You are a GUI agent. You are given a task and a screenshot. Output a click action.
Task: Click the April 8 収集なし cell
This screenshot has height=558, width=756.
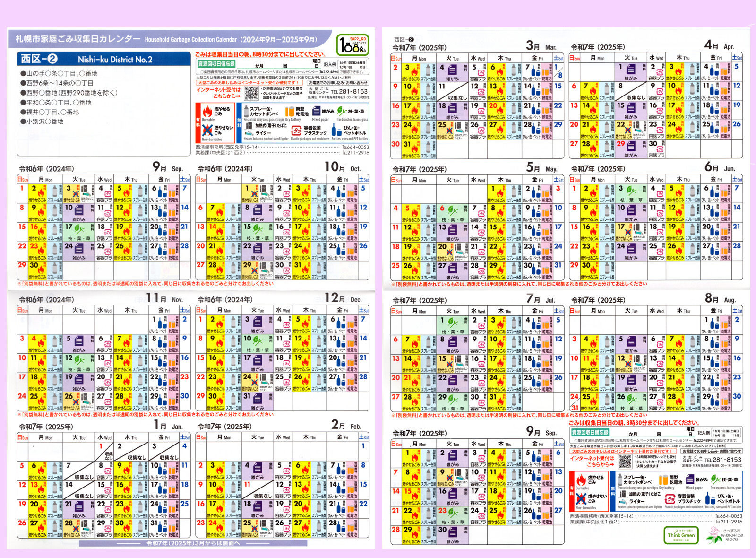point(631,92)
